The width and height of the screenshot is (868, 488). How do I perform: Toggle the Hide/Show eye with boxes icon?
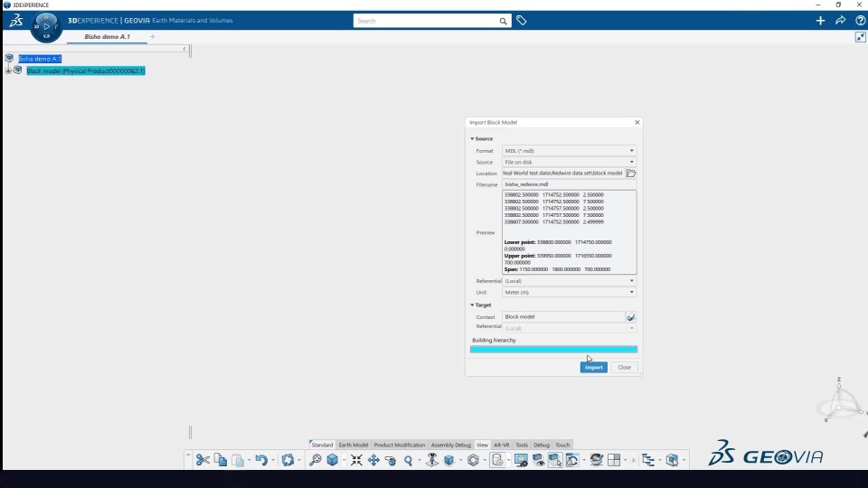point(538,460)
